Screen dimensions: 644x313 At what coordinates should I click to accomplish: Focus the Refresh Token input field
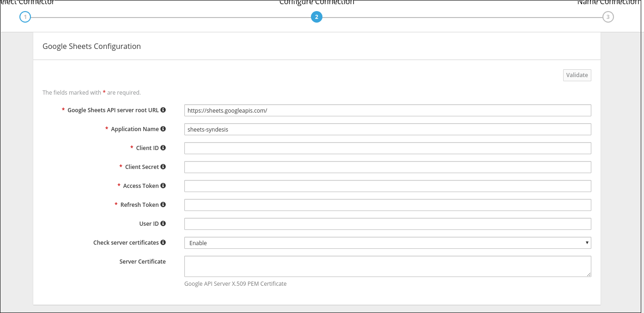pos(388,205)
